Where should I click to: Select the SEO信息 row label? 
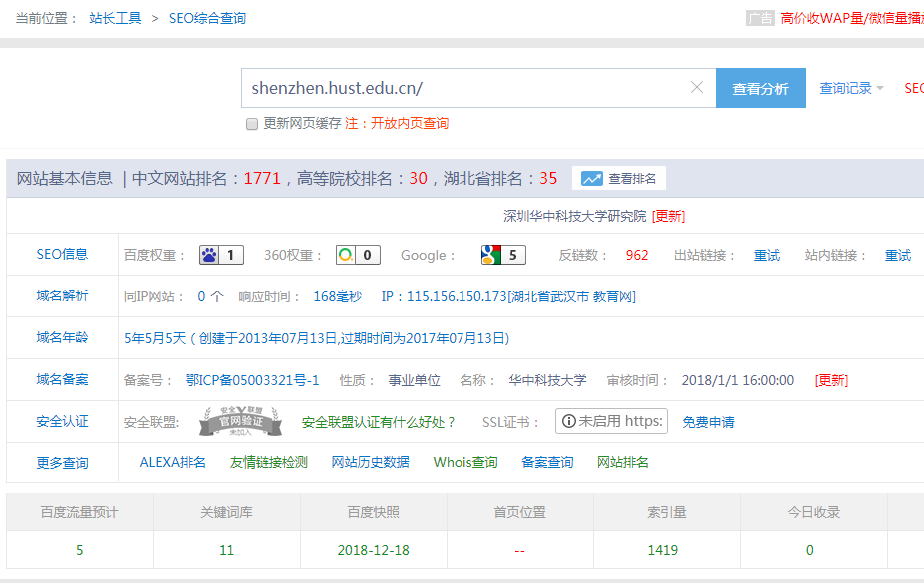click(x=62, y=254)
